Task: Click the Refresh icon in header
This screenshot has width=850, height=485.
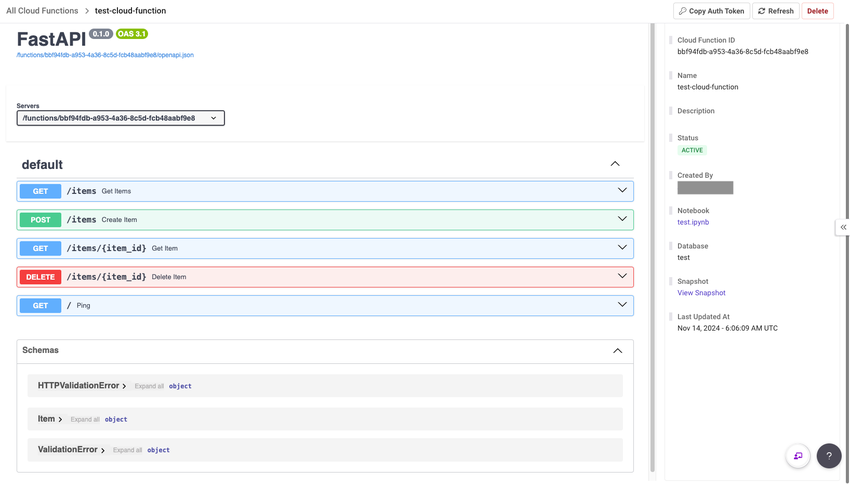Action: pyautogui.click(x=762, y=11)
